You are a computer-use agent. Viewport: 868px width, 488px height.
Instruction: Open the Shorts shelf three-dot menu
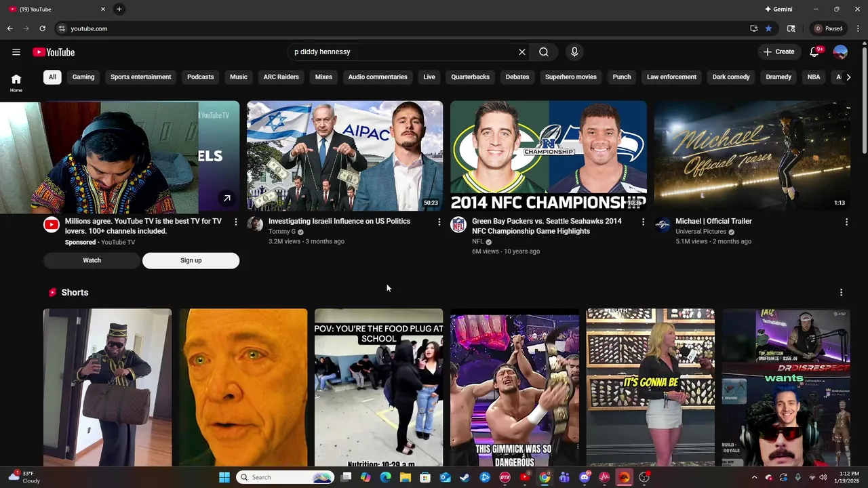tap(841, 293)
